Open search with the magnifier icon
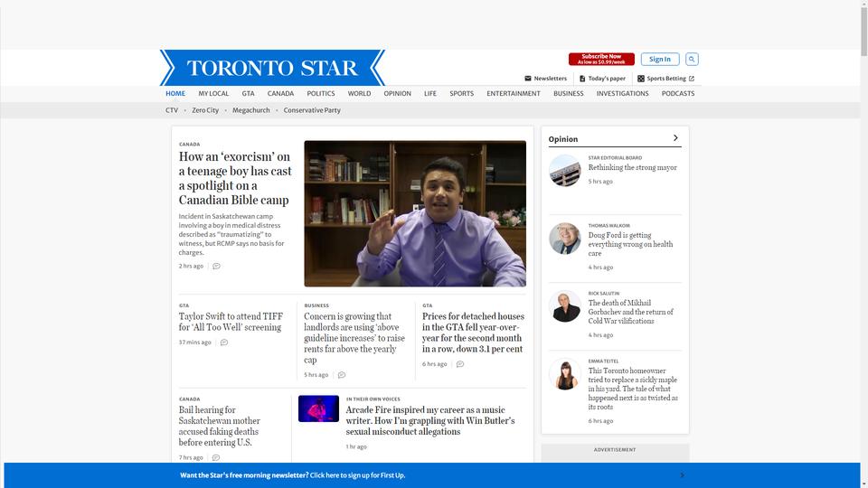The image size is (868, 488). click(x=692, y=60)
